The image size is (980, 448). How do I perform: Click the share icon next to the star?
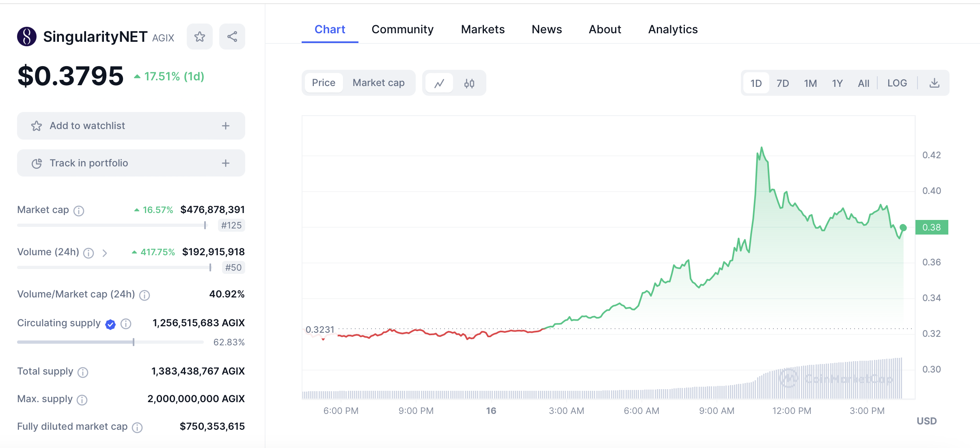[x=232, y=37]
